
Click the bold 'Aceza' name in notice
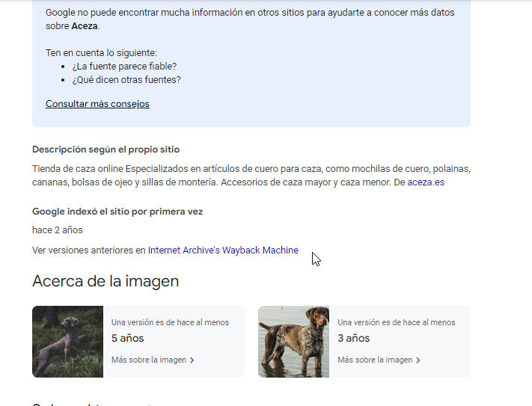(85, 26)
